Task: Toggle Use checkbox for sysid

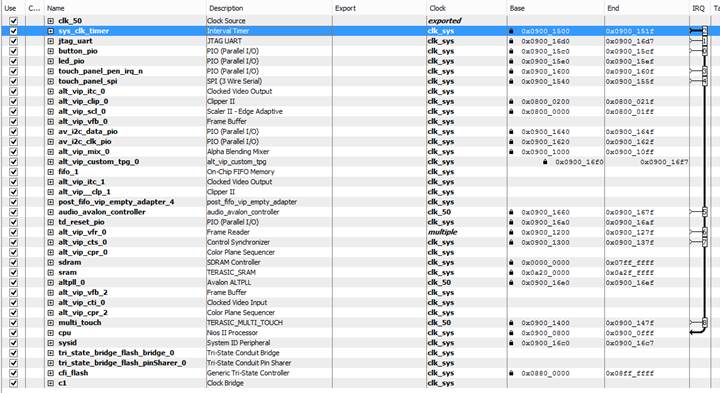Action: point(13,343)
